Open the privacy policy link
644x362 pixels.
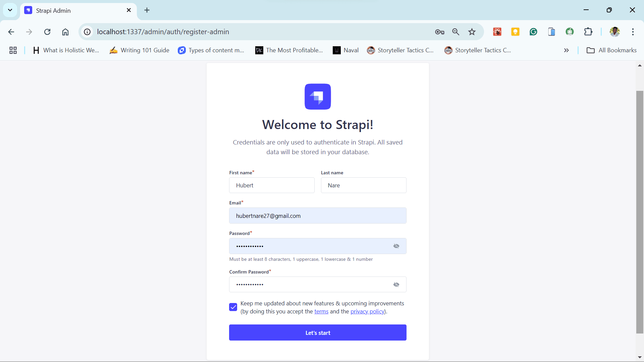pyautogui.click(x=367, y=311)
